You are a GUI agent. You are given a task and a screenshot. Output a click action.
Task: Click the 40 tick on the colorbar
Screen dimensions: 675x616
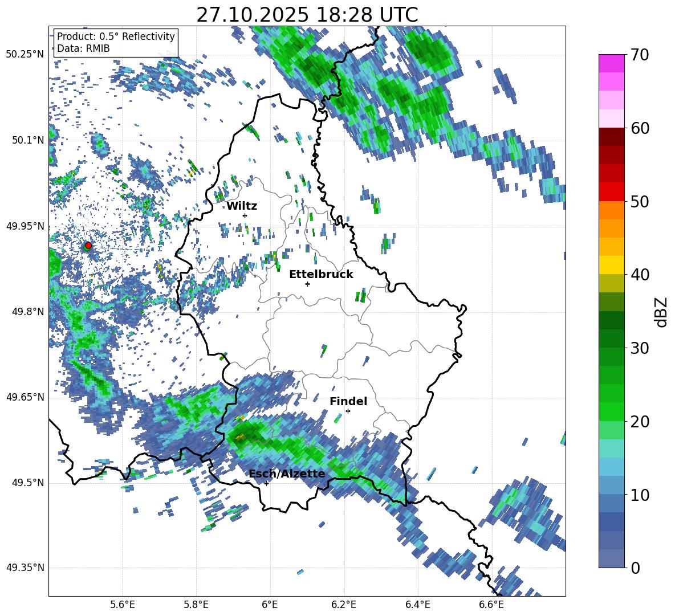pyautogui.click(x=639, y=275)
